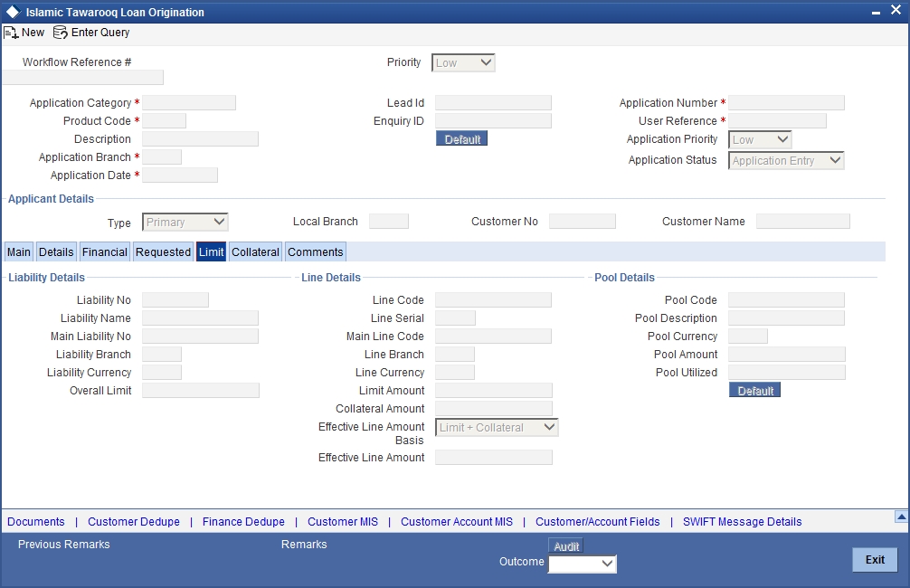Click the Enquiry ID field

pyautogui.click(x=493, y=120)
